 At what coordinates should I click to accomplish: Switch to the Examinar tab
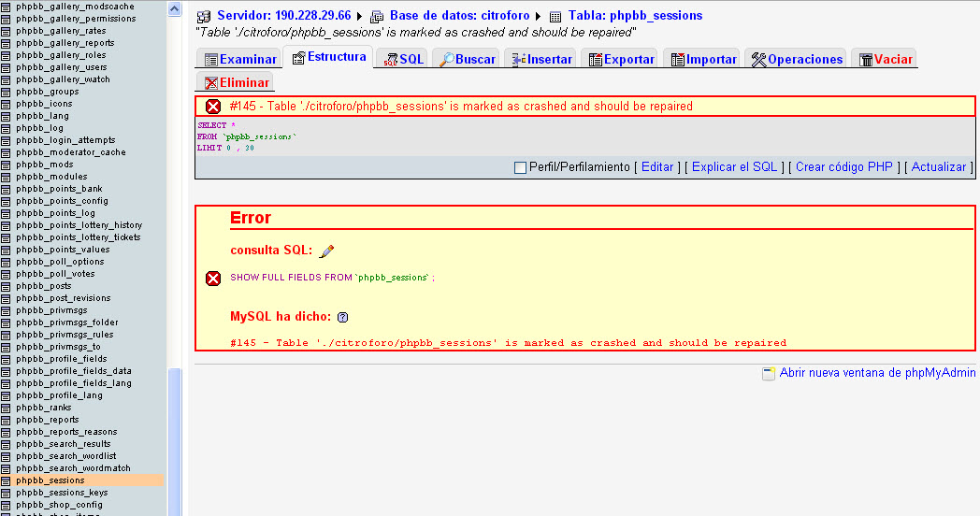[x=240, y=59]
